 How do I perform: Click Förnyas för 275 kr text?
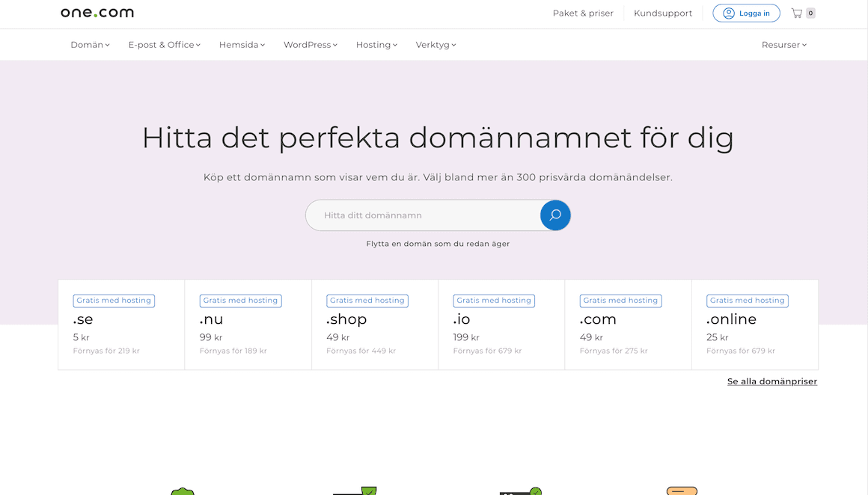point(614,351)
